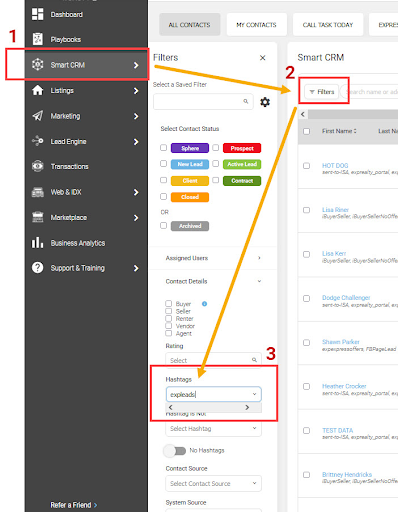
Task: Open the Hashtags dropdown arrow
Action: point(254,394)
